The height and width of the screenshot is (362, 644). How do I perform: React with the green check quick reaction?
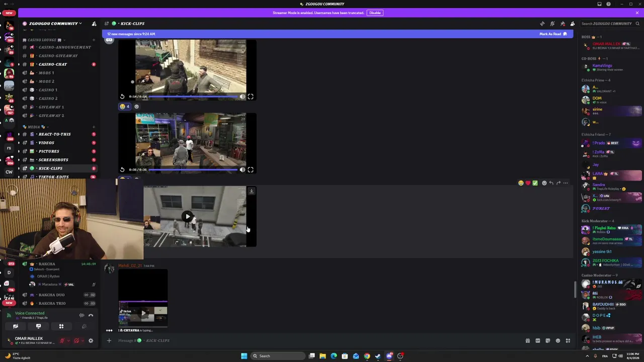click(535, 183)
